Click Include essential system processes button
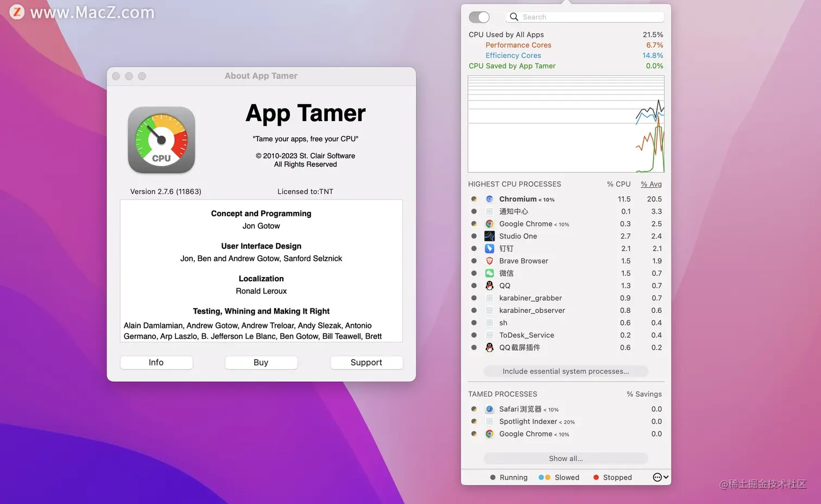Screen dimensions: 821x504 pos(565,371)
